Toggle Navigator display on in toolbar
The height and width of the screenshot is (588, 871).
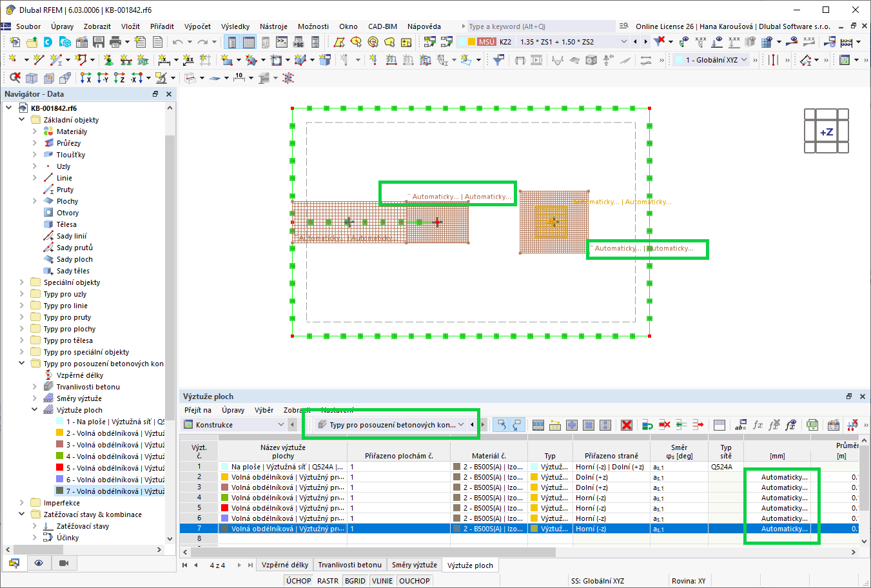click(x=231, y=42)
